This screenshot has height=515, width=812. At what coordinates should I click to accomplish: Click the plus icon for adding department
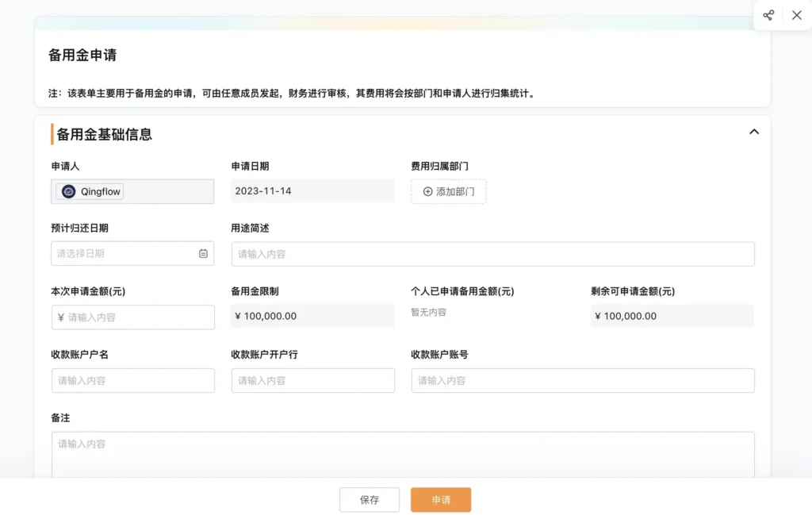(428, 192)
